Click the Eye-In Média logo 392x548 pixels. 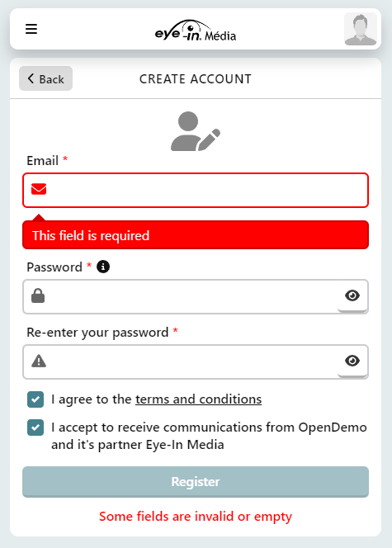[196, 30]
